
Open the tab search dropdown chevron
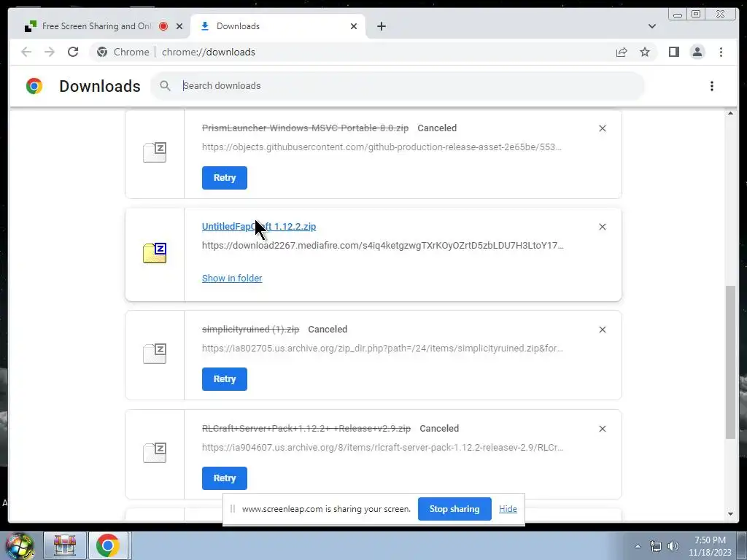click(x=651, y=26)
